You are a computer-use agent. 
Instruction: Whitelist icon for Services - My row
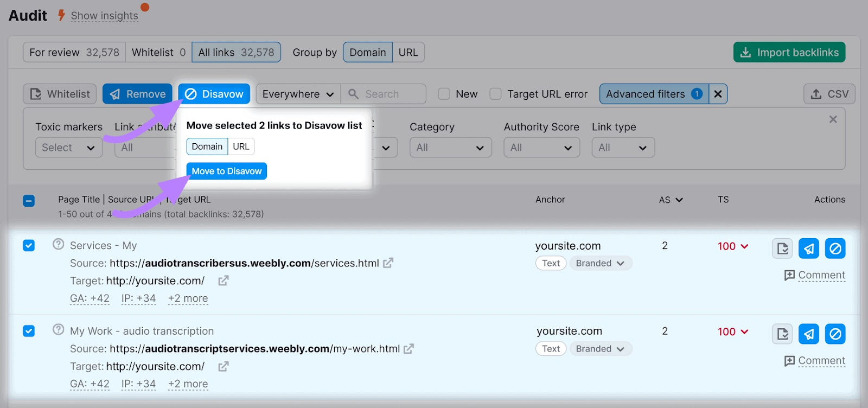pos(782,248)
